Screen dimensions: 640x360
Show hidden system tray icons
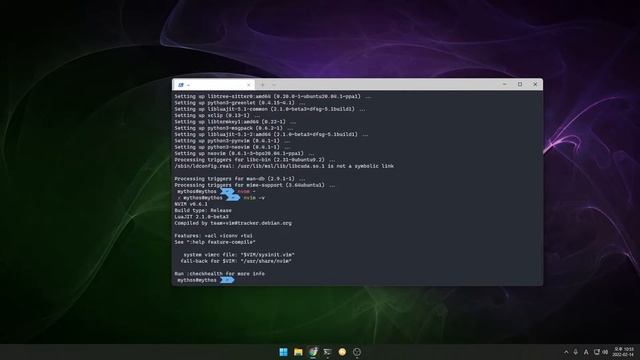(566, 352)
